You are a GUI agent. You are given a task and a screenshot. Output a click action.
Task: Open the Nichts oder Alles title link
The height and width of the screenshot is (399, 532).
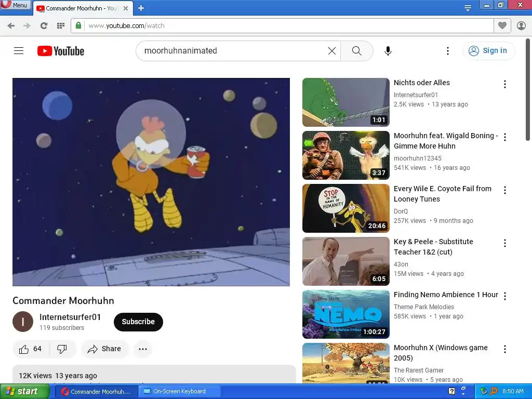tap(422, 83)
